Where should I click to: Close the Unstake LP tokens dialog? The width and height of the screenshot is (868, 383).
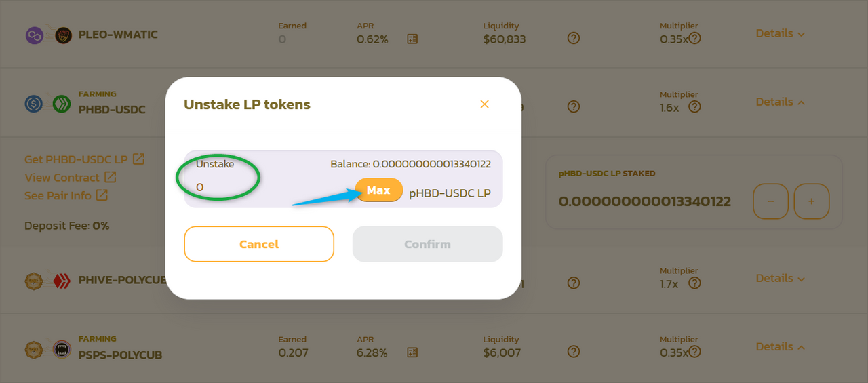pos(484,104)
